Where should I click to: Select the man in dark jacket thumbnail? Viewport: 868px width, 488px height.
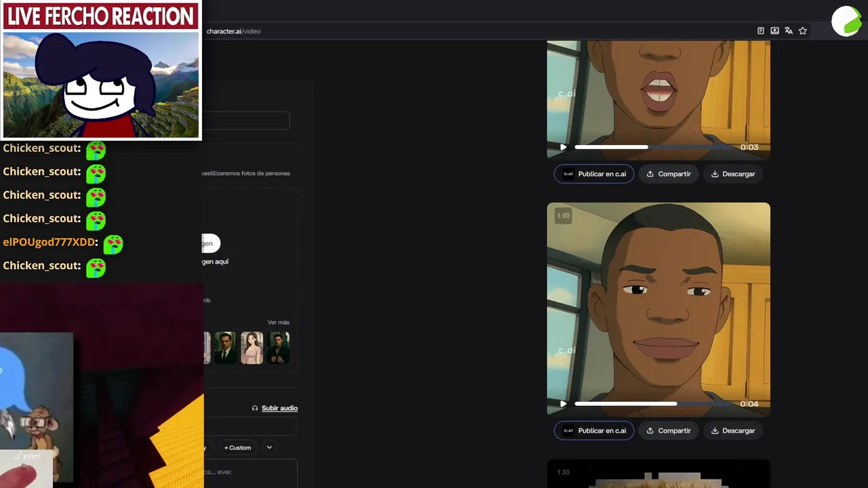[x=278, y=348]
